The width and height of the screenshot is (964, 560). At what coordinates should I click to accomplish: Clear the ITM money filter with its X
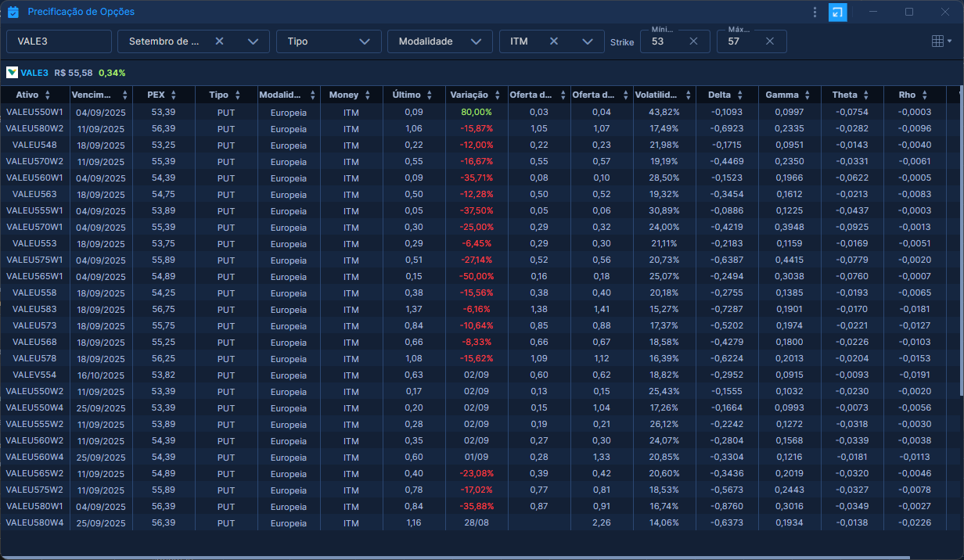[554, 41]
